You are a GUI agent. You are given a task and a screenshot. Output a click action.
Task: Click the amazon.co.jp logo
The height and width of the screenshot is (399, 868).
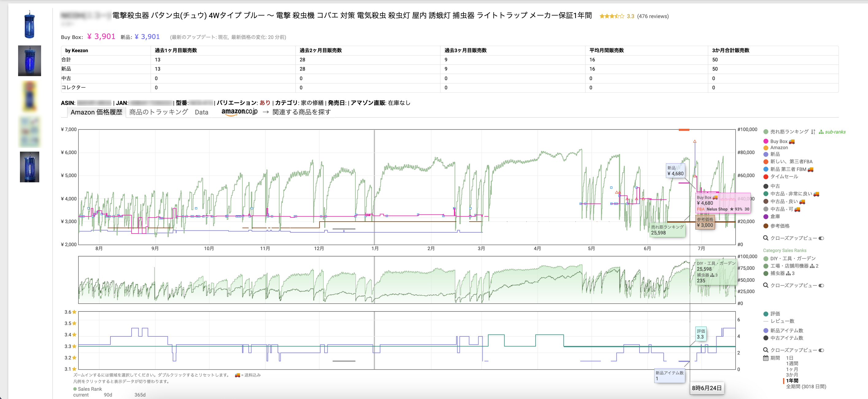[239, 112]
